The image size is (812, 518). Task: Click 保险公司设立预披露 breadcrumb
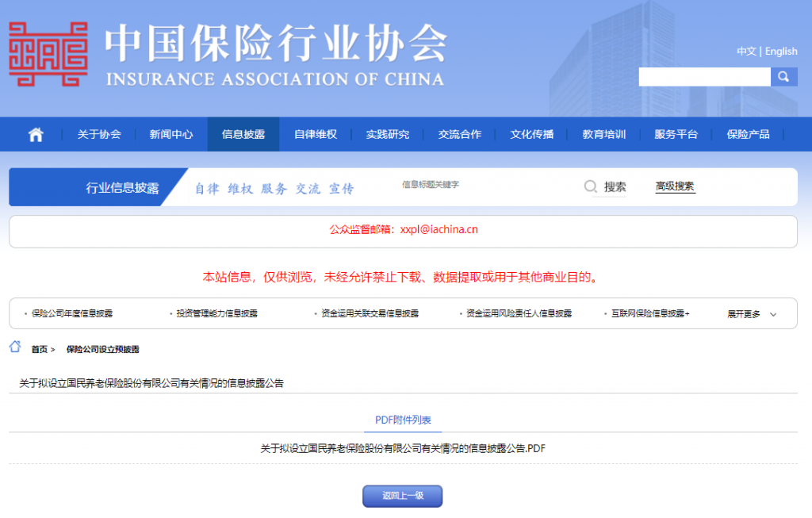pyautogui.click(x=102, y=350)
